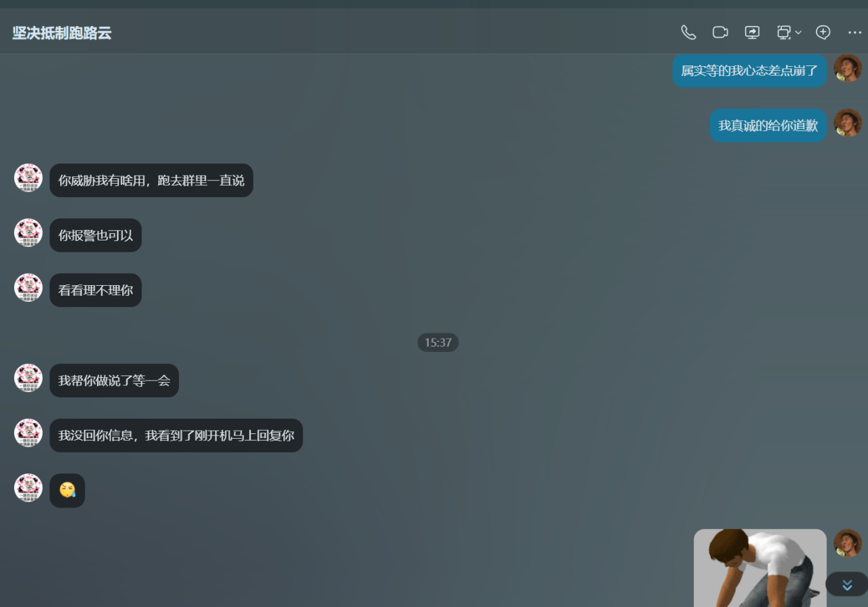Open the kneeling man image sticker
The height and width of the screenshot is (607, 868).
tap(760, 568)
